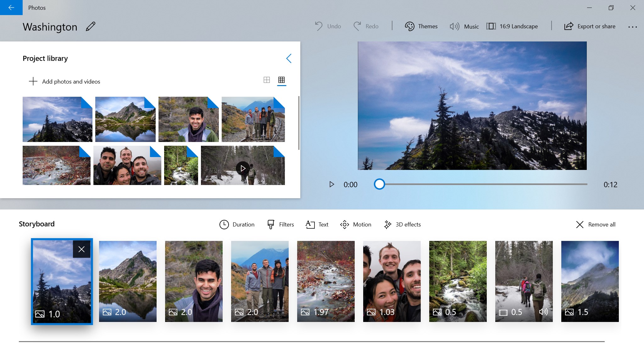
Task: Export or share the video
Action: point(590,26)
